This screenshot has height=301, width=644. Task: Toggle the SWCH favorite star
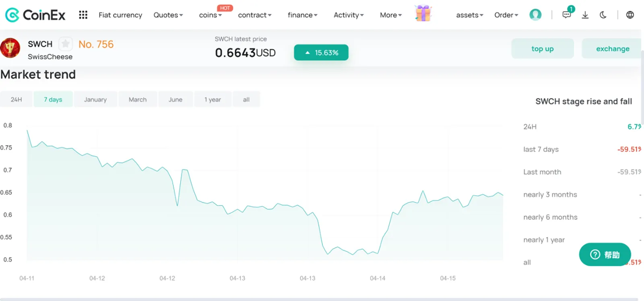pos(65,44)
